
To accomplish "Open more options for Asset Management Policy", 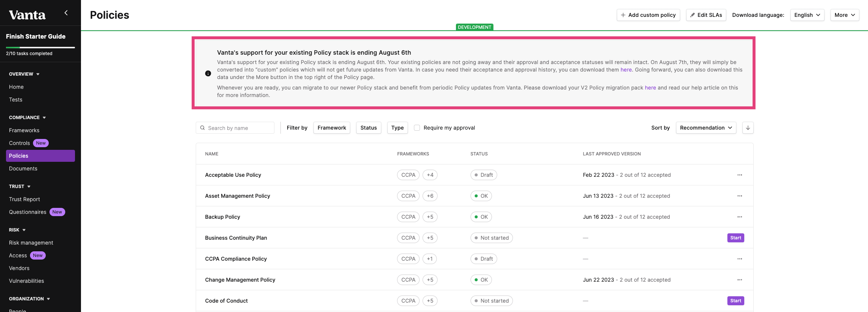I will click(x=740, y=196).
